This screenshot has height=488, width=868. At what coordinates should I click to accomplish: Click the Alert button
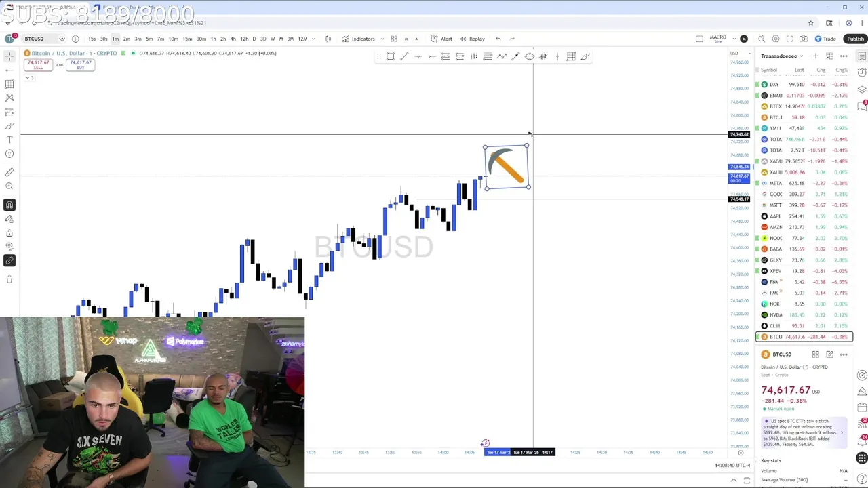[x=441, y=39]
